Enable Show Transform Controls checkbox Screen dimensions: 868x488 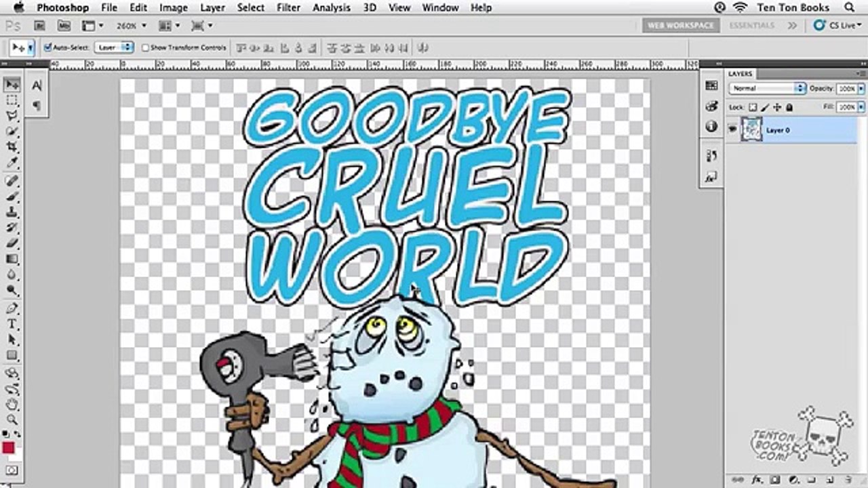coord(145,47)
